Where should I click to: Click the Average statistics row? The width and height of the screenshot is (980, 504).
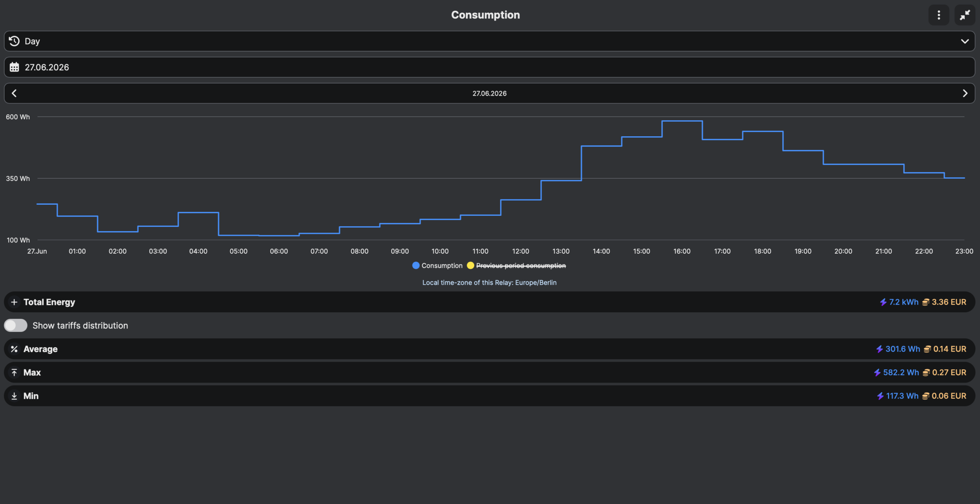pyautogui.click(x=490, y=349)
